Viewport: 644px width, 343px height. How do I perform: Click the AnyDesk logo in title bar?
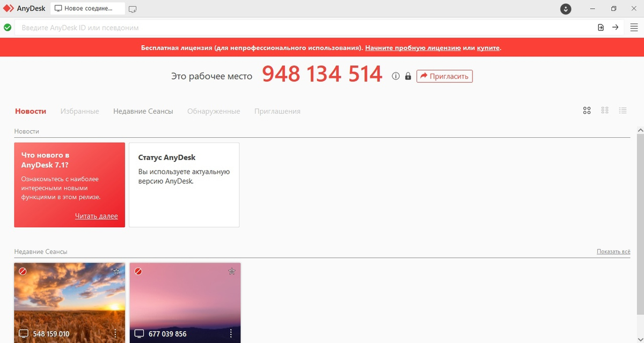point(9,9)
